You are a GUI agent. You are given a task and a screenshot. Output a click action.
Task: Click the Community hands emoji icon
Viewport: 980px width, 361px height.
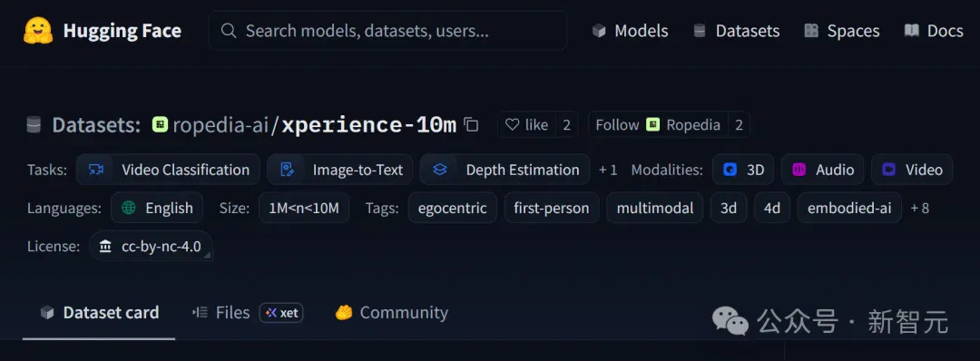coord(344,312)
